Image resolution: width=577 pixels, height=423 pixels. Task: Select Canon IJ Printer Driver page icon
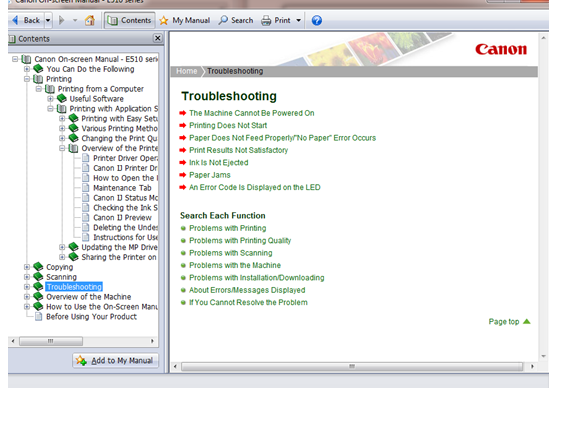tap(85, 168)
